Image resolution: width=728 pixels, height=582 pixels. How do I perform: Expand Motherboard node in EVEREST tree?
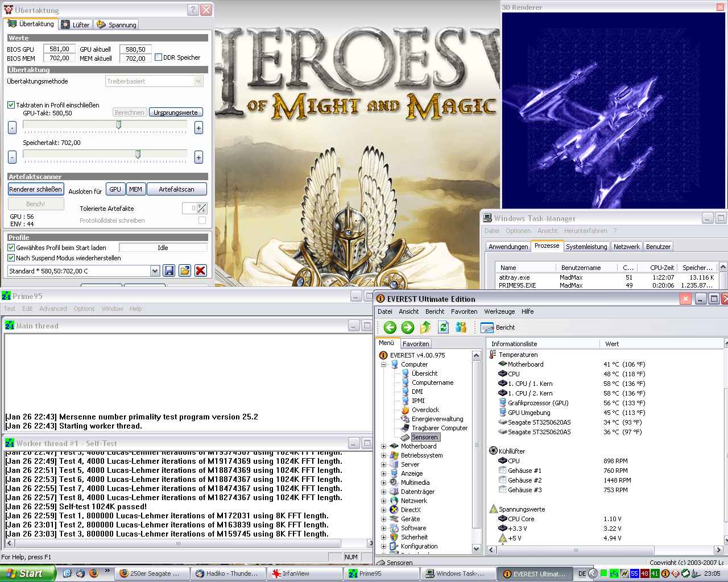(384, 446)
